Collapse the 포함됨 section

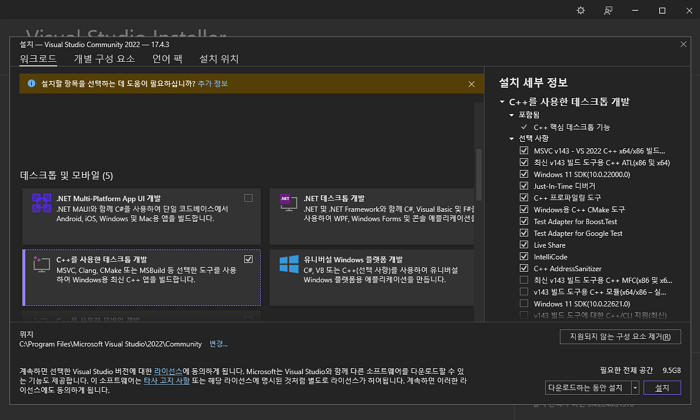tap(512, 115)
